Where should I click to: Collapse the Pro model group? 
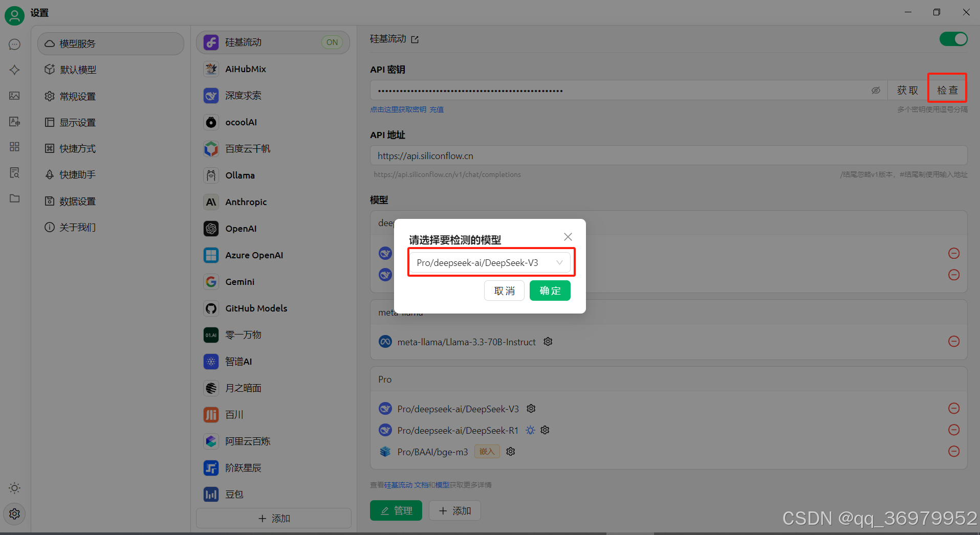point(668,379)
